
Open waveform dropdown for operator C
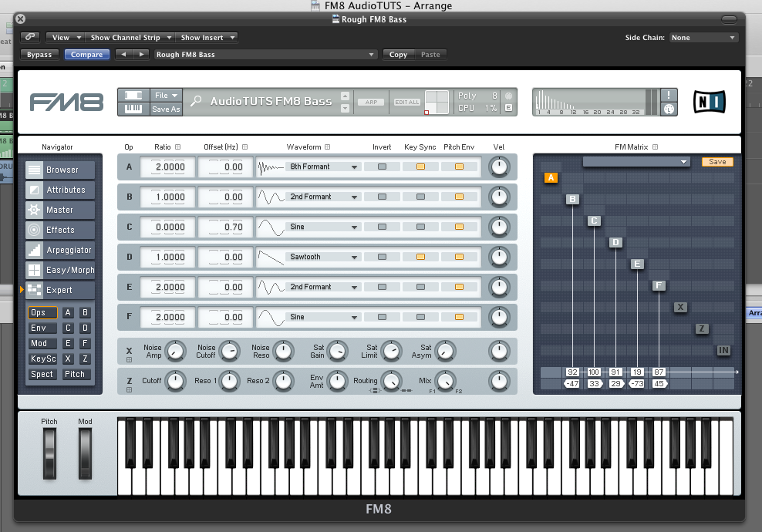[x=323, y=227]
